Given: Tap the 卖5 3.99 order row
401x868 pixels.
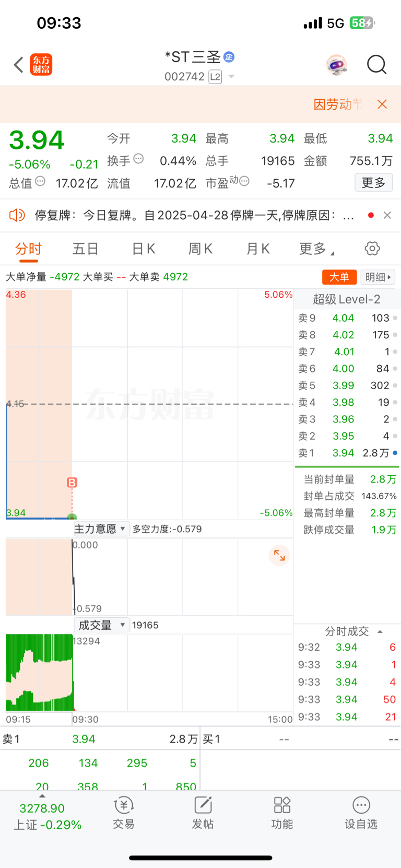Looking at the screenshot, I should [x=347, y=385].
